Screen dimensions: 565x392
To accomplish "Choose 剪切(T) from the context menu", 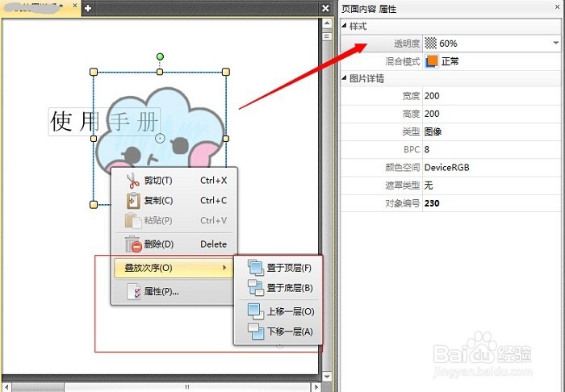I will [175, 181].
